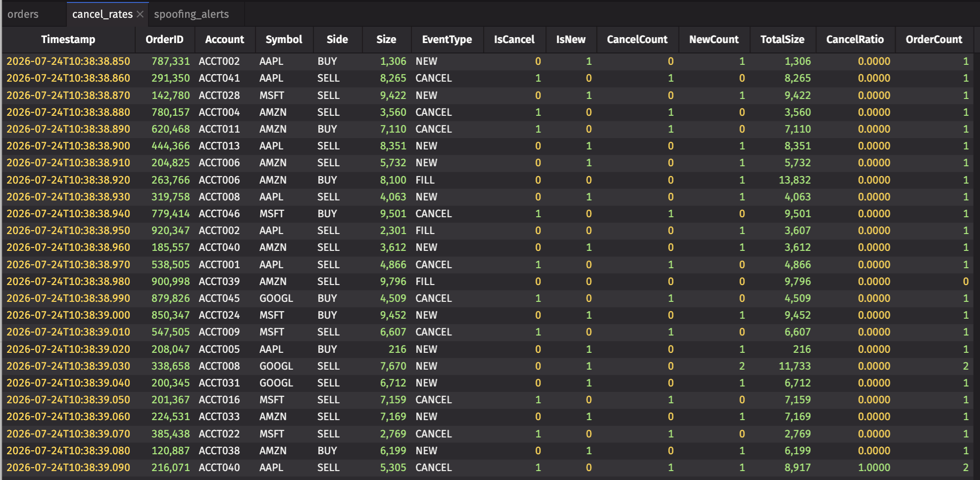Image resolution: width=980 pixels, height=480 pixels.
Task: Click the Account column header
Action: [225, 40]
